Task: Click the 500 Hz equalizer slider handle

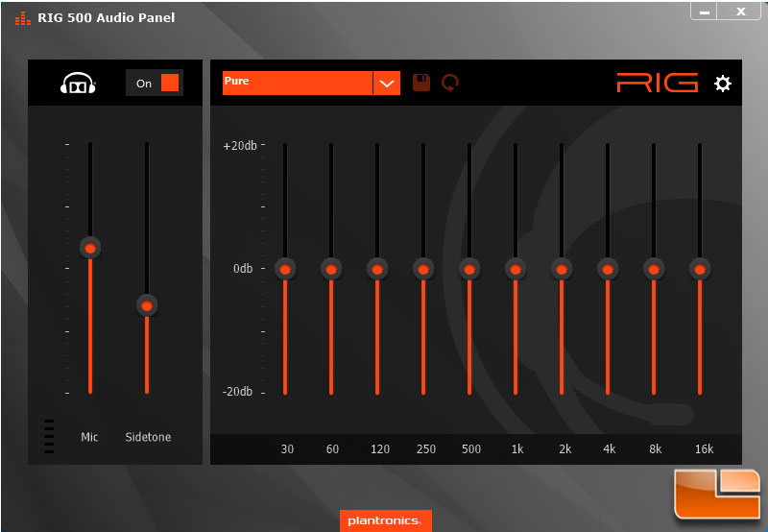Action: pyautogui.click(x=469, y=269)
